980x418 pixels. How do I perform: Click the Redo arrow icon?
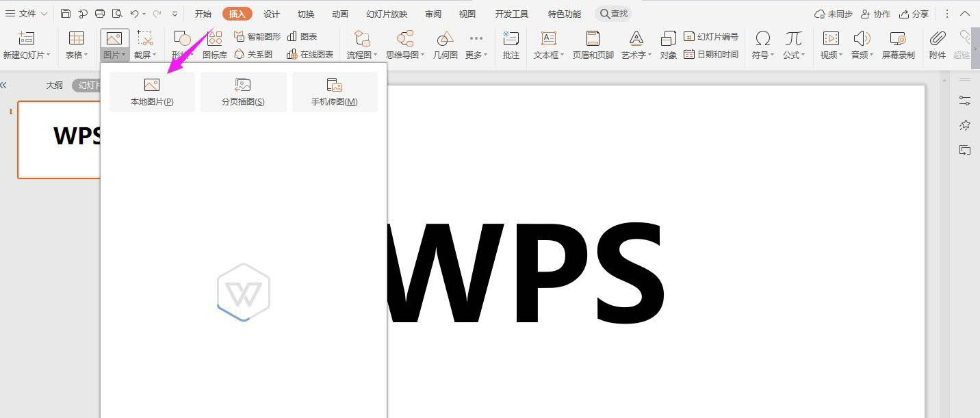157,14
